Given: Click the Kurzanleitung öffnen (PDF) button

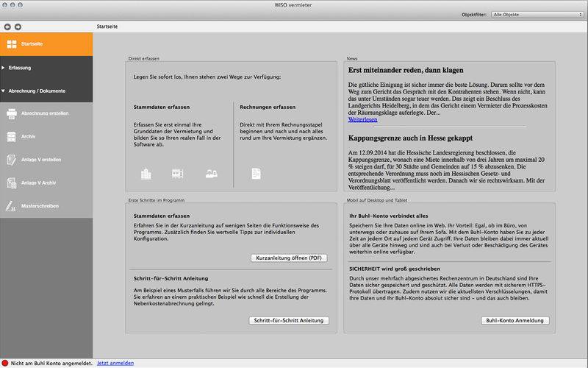Looking at the screenshot, I should [289, 258].
